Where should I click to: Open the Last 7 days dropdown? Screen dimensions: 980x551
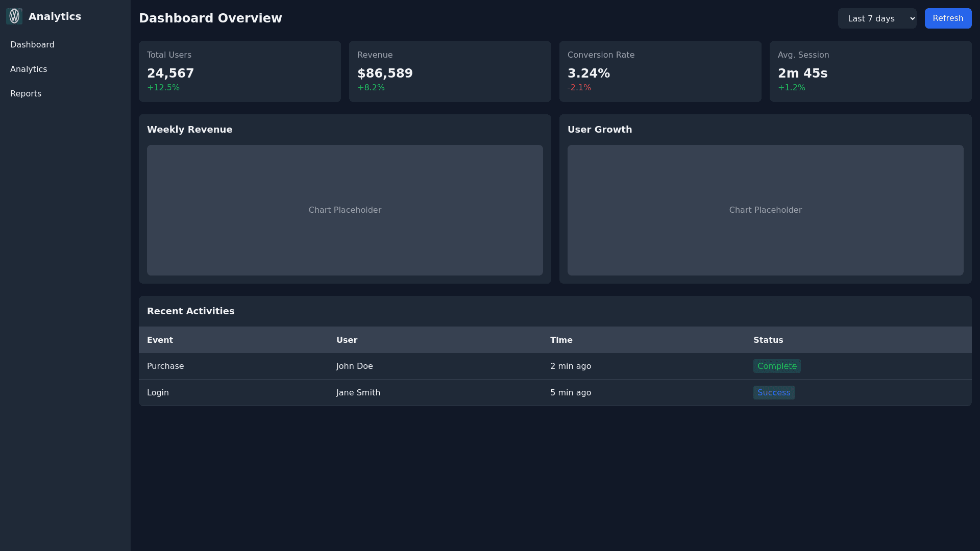tap(877, 18)
